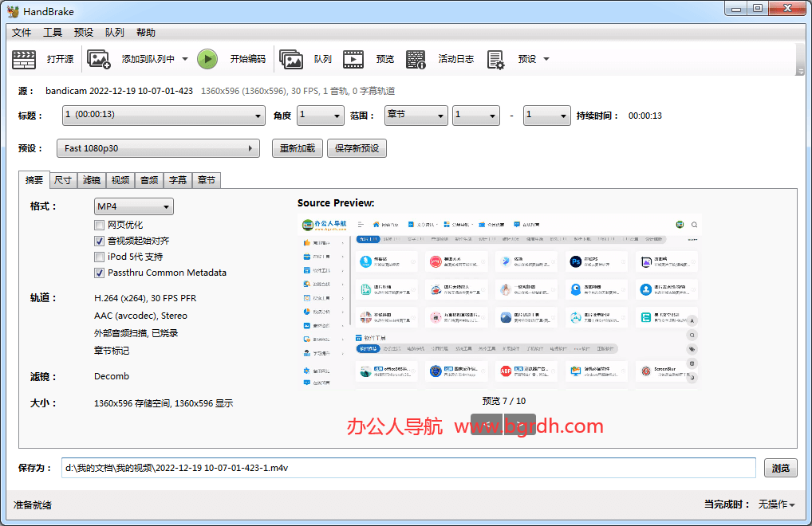Screen dimensions: 812x526
Task: Click the 保存为 file path field
Action: pos(407,468)
